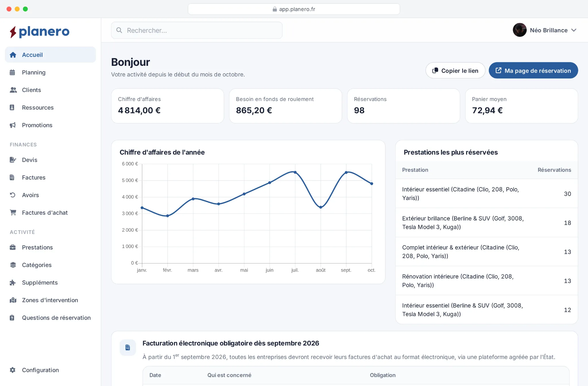Click the Configuration gear icon
This screenshot has width=588, height=386.
coord(13,370)
